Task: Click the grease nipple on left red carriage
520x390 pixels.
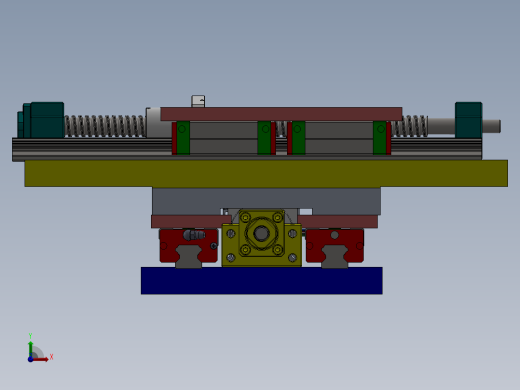Action: [x=194, y=235]
